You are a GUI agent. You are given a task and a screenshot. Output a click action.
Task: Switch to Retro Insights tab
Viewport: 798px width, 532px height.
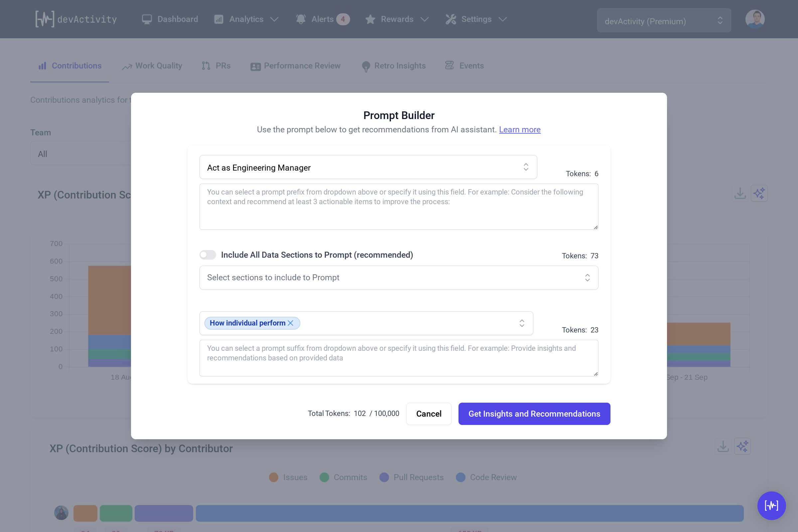394,66
